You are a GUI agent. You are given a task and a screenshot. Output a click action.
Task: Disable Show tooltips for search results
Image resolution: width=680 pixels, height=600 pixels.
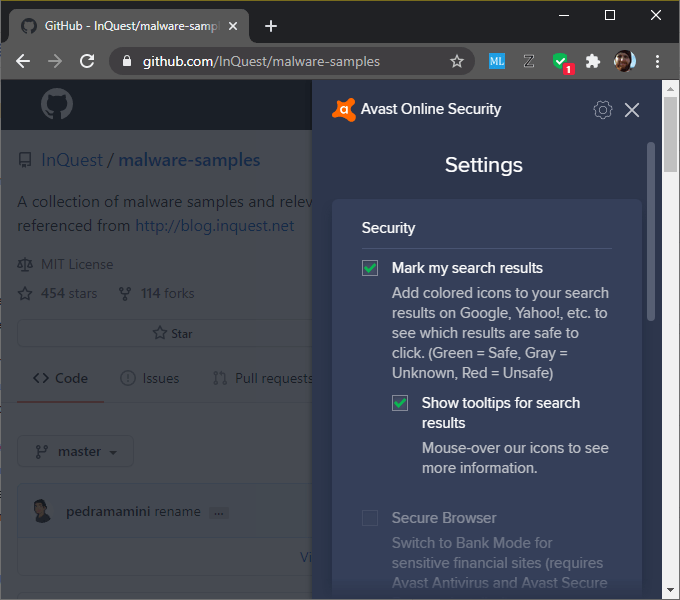[401, 403]
